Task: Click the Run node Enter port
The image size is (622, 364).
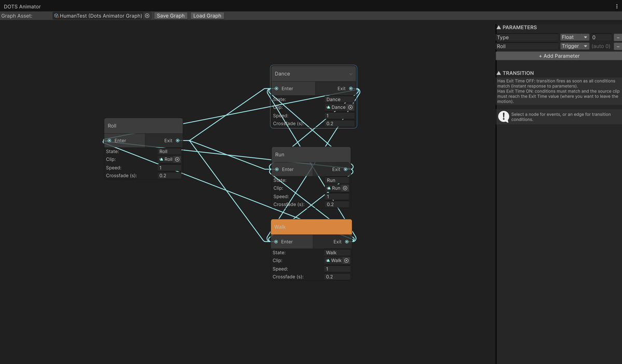Action: pos(277,169)
